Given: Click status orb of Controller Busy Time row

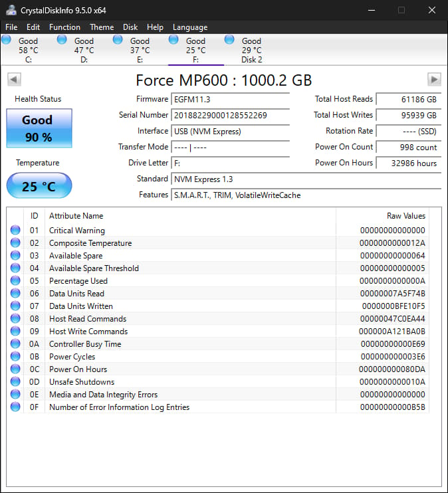Looking at the screenshot, I should tap(15, 344).
